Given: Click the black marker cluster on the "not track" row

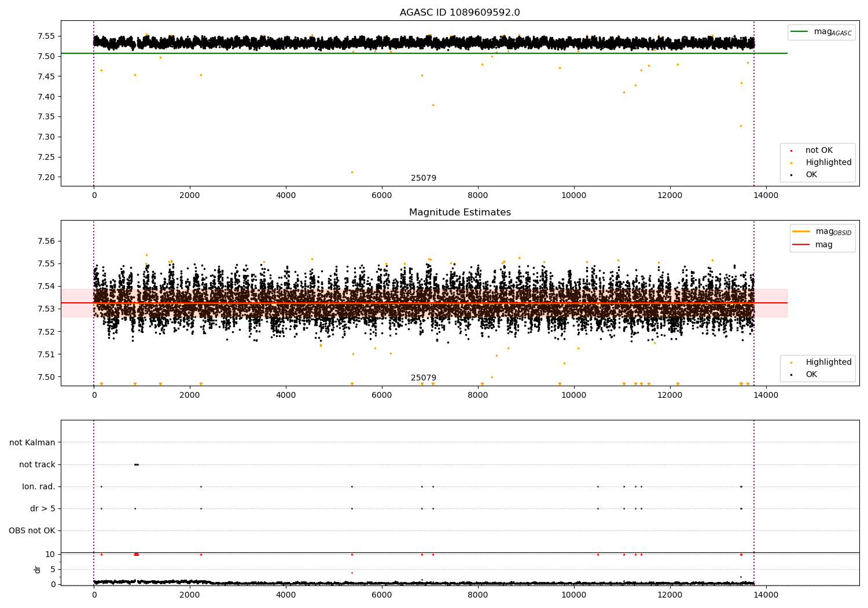Looking at the screenshot, I should point(137,464).
